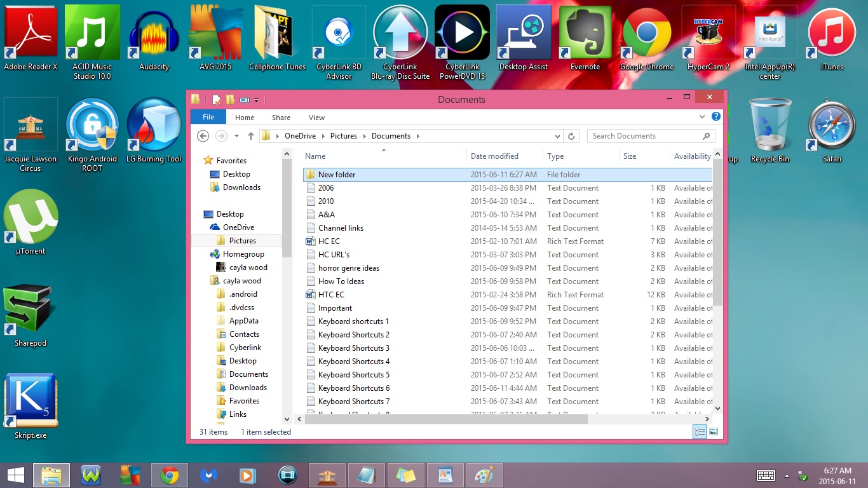Viewport: 868px width, 488px height.
Task: Select the CyberLink PowerDVD 15 desktop icon
Action: 462,43
